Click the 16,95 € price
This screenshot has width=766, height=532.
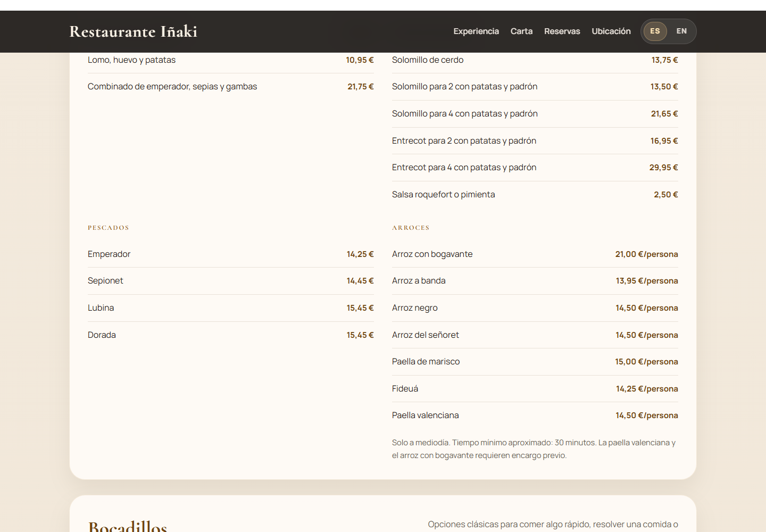[x=664, y=141]
